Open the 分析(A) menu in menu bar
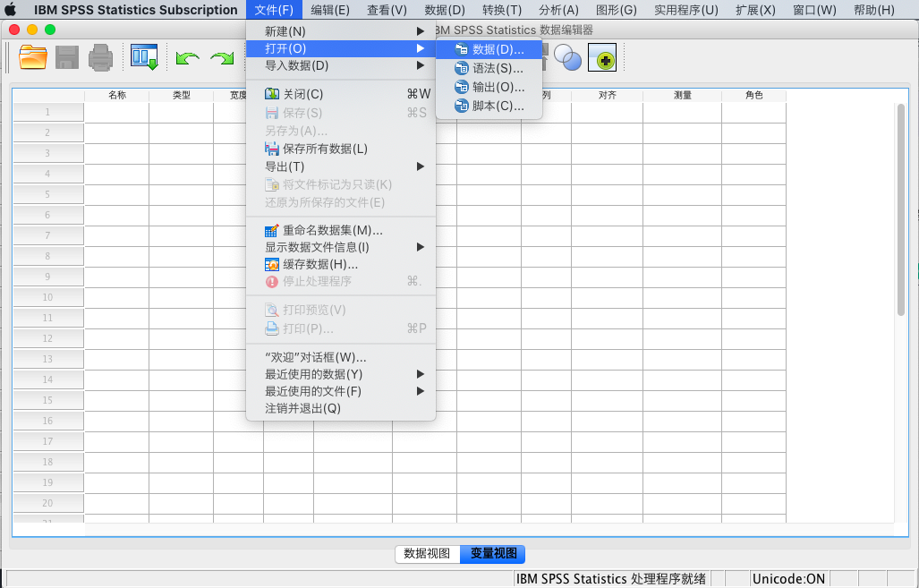The image size is (919, 588). [x=558, y=10]
